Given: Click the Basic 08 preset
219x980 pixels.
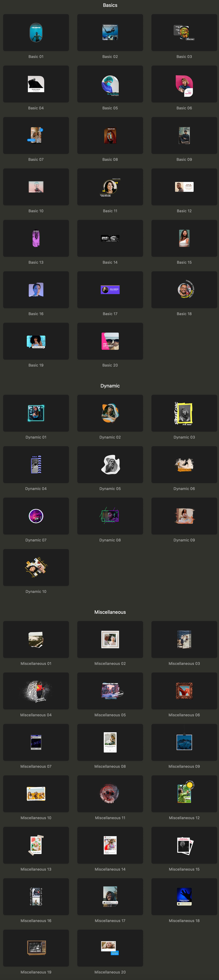Looking at the screenshot, I should click(110, 135).
